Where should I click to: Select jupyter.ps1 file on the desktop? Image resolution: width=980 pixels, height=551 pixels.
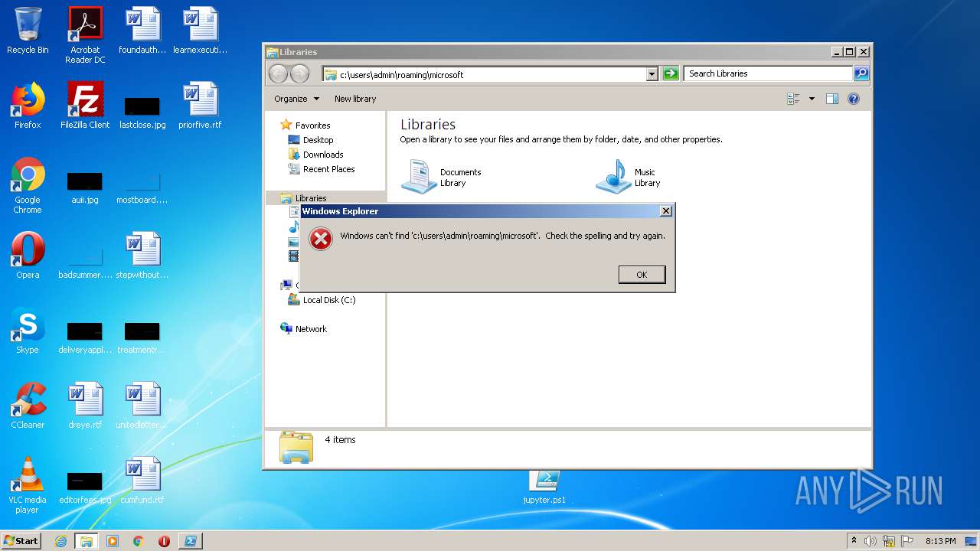(x=544, y=487)
